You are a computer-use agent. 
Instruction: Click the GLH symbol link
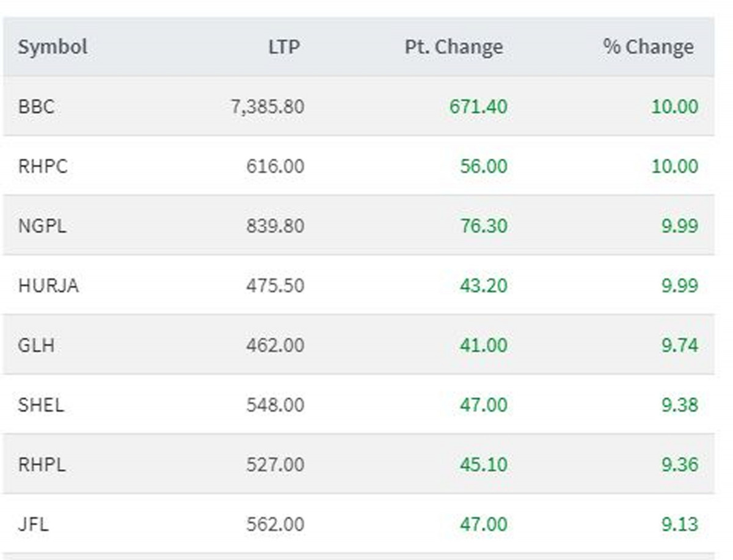pyautogui.click(x=36, y=346)
